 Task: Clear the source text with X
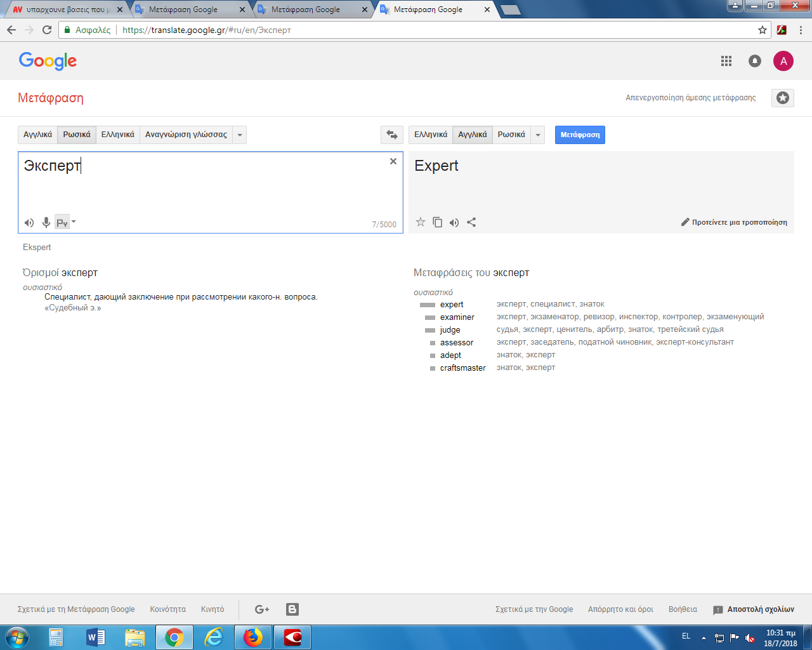click(393, 161)
